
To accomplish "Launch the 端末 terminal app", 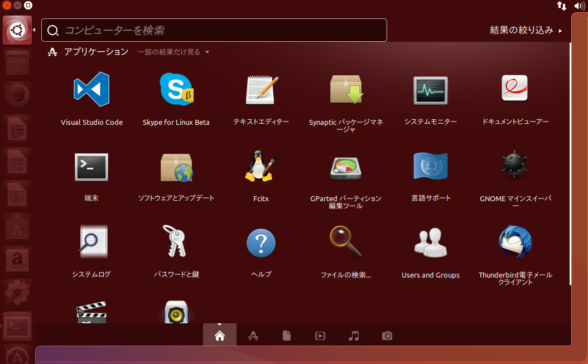I will pyautogui.click(x=91, y=167).
